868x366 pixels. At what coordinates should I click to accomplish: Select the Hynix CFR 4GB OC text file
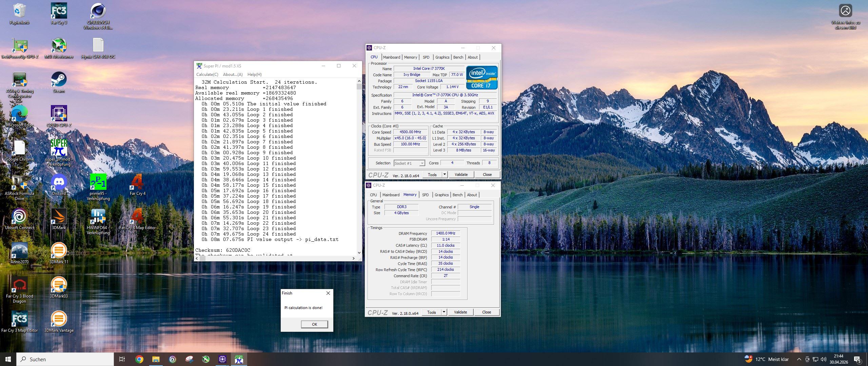[98, 48]
